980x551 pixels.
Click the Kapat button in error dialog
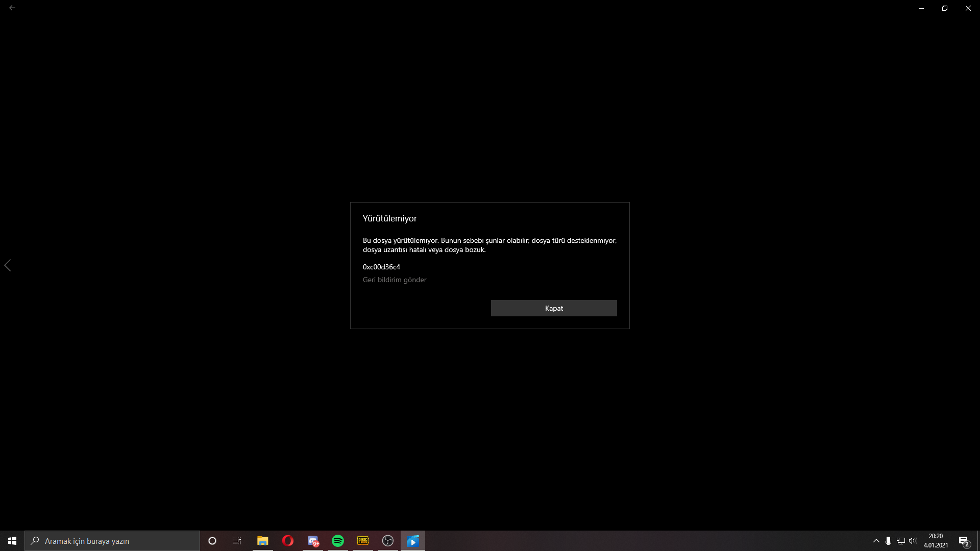point(554,308)
